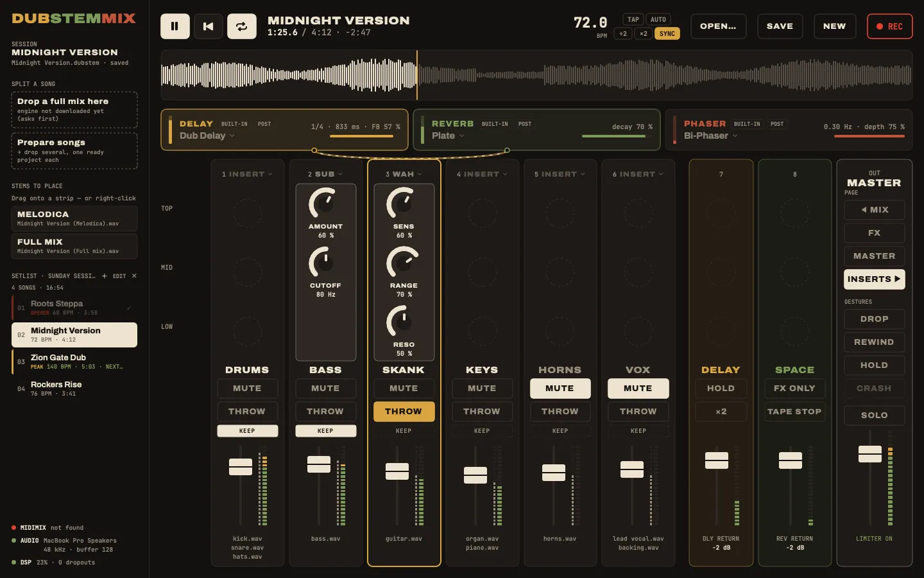
Task: Click the VOX low send knob
Action: 638,331
